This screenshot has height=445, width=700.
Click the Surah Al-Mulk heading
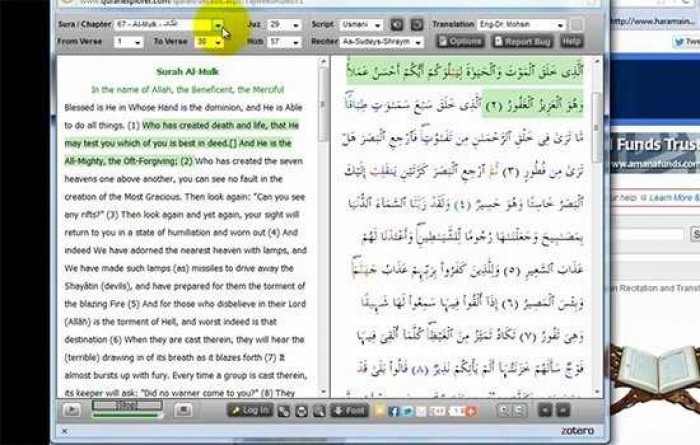coord(188,71)
